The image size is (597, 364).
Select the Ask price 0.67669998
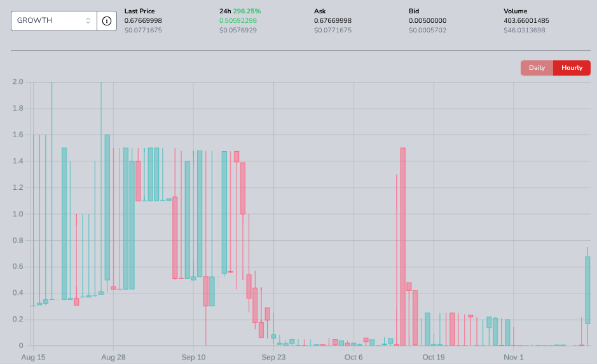[333, 20]
